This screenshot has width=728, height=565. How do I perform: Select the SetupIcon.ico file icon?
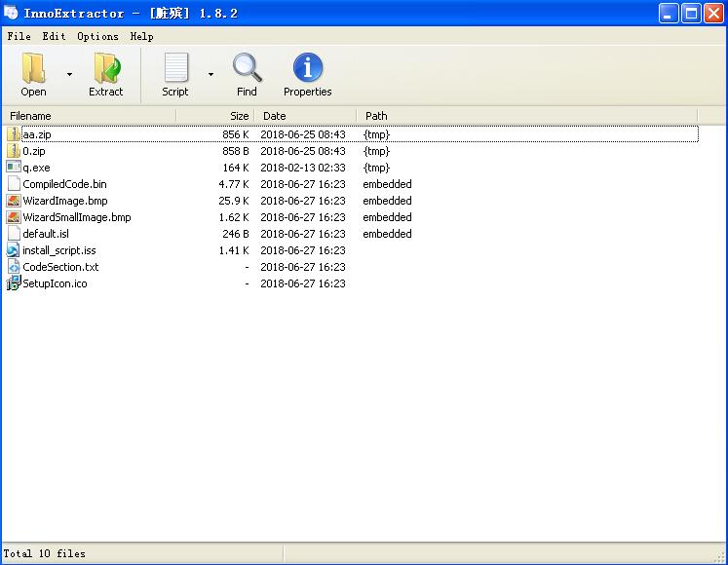point(13,283)
